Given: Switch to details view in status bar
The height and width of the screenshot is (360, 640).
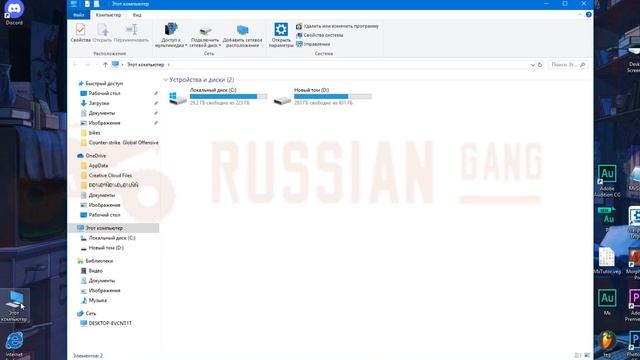Looking at the screenshot, I should [578, 356].
